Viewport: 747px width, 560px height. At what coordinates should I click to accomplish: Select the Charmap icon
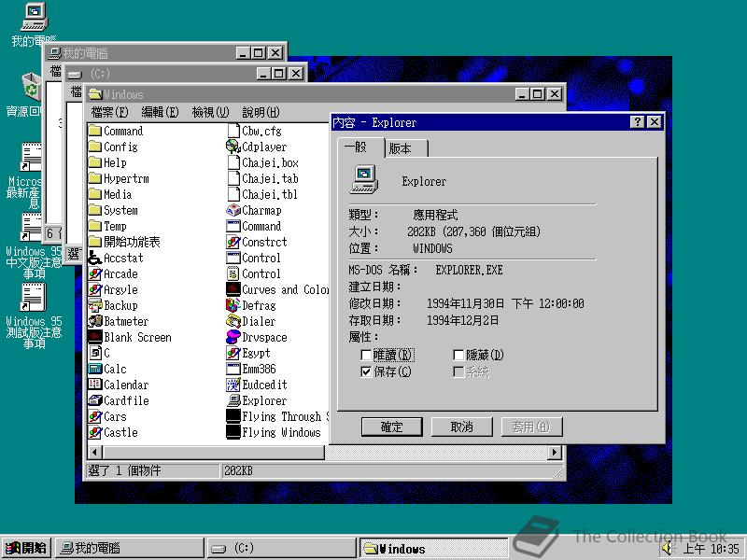(x=233, y=210)
